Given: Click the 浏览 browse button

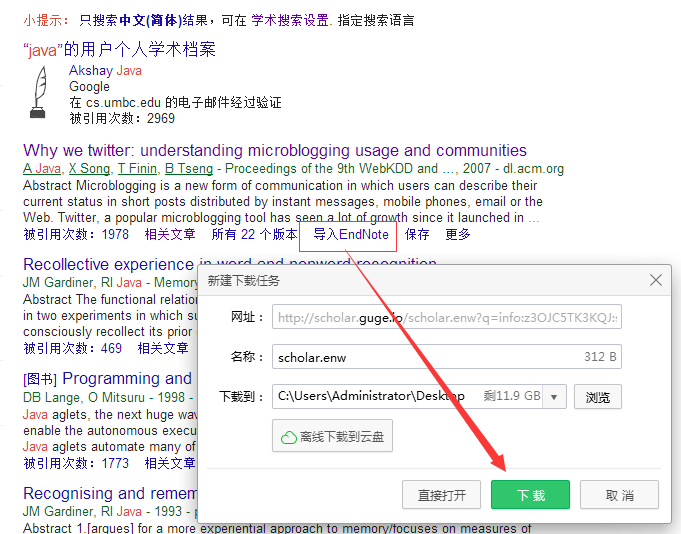Looking at the screenshot, I should (x=598, y=397).
